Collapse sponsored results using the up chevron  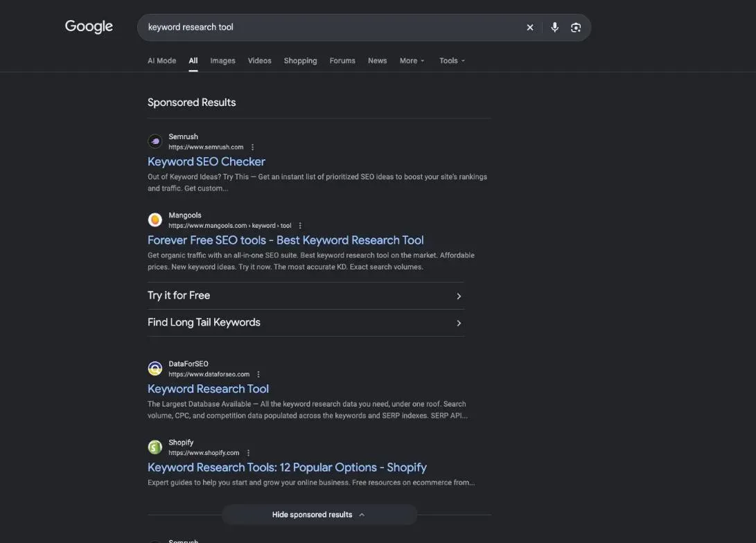[362, 515]
